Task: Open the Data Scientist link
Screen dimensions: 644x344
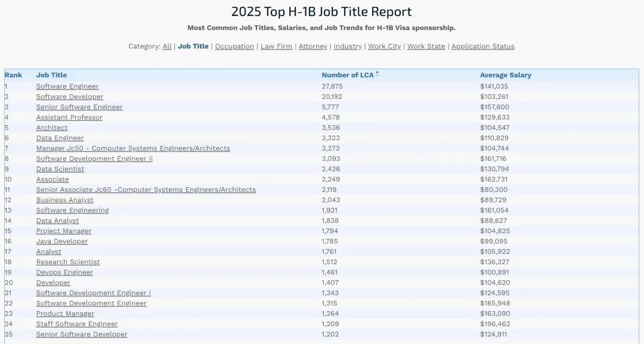Action: [x=60, y=169]
